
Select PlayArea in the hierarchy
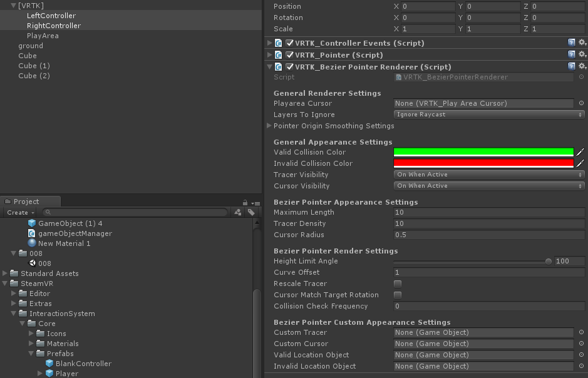(43, 36)
